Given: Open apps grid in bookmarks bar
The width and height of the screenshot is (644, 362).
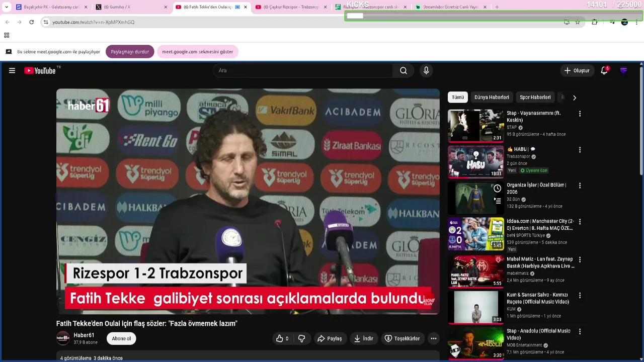Looking at the screenshot, I should tap(7, 35).
